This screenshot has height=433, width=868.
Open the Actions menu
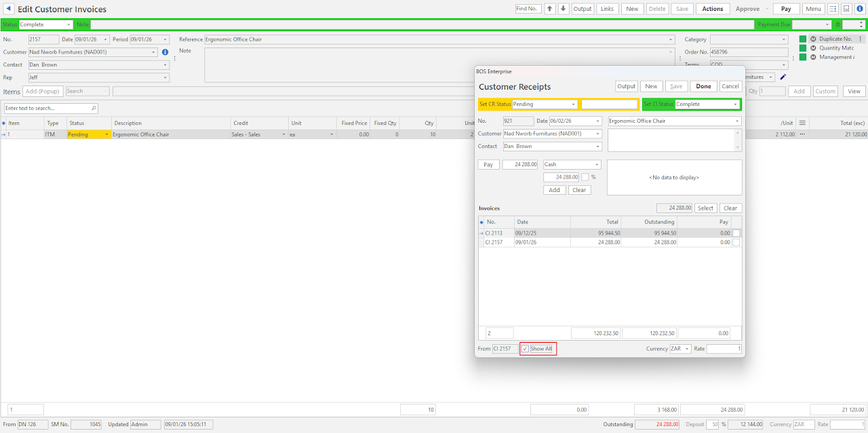point(713,9)
